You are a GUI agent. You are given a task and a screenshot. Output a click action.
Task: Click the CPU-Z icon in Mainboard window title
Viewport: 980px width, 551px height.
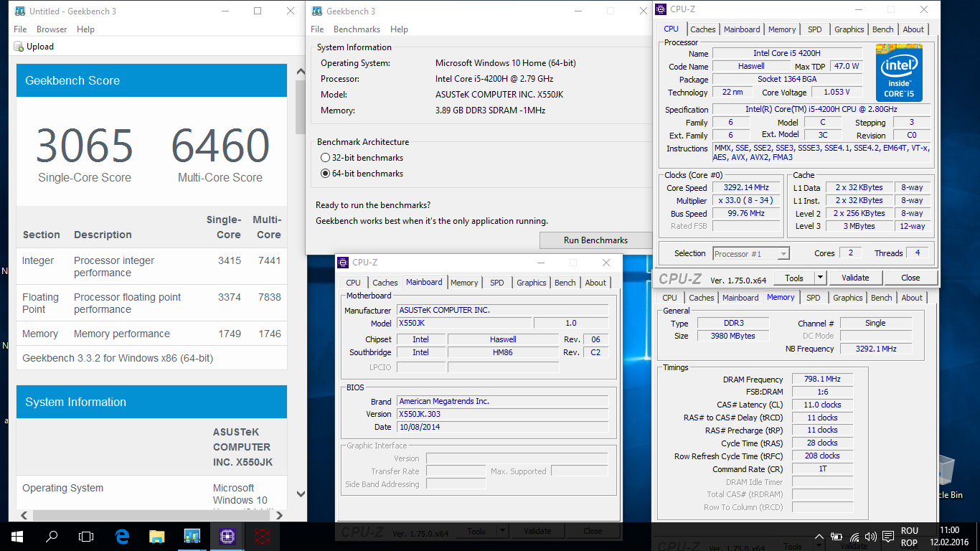pyautogui.click(x=344, y=263)
